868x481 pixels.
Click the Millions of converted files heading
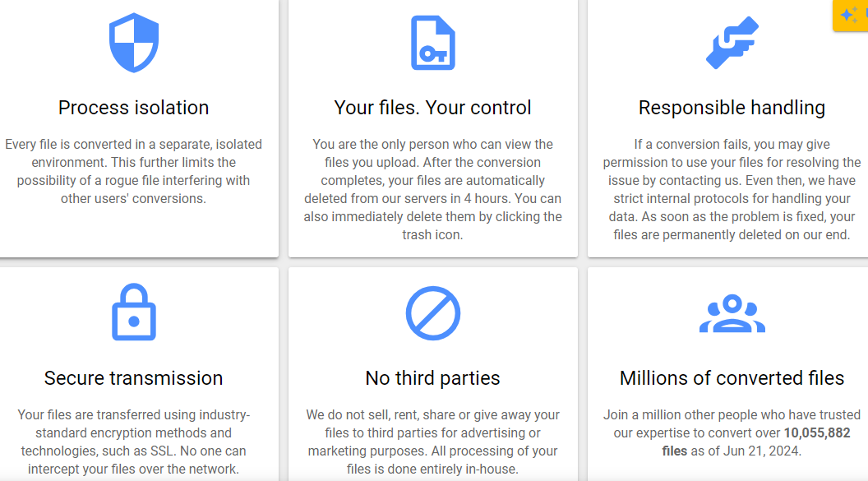[732, 378]
